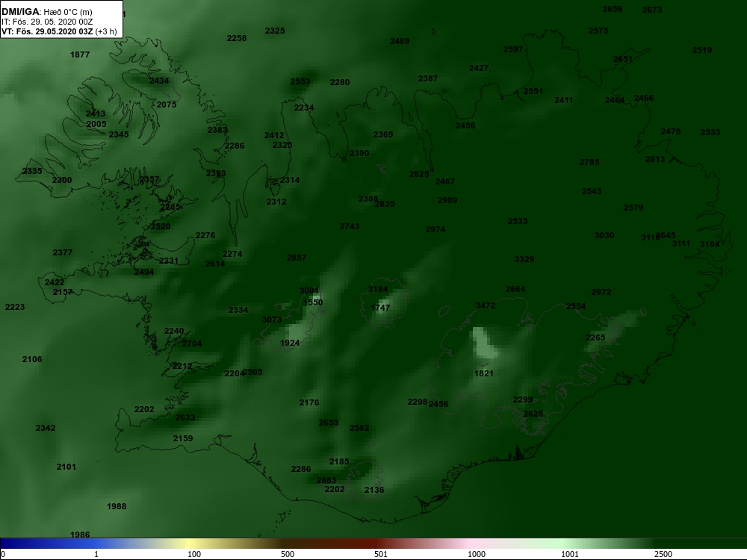
Task: Click the value 2176 on the map
Action: [x=309, y=403]
